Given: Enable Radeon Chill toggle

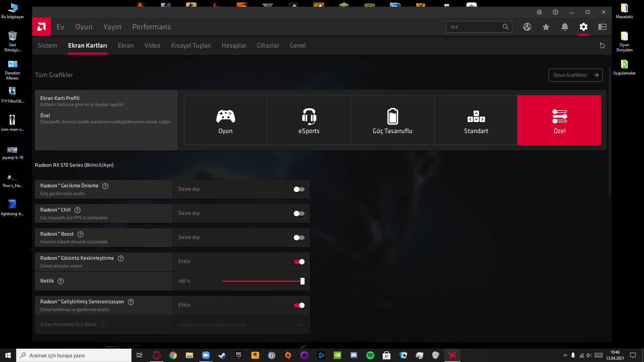Looking at the screenshot, I should point(299,214).
